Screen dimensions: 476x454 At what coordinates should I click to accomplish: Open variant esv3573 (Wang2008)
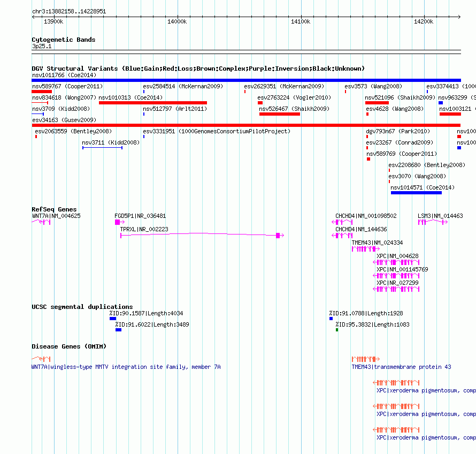(x=373, y=86)
